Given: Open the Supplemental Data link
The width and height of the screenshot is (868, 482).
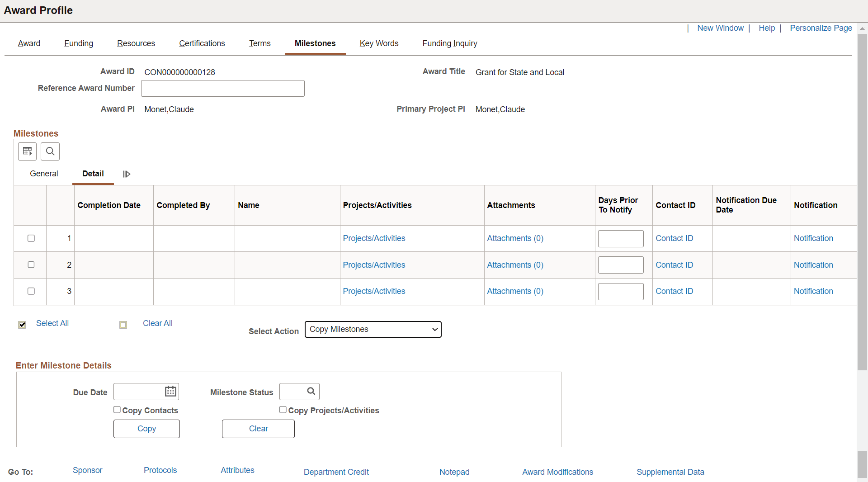Looking at the screenshot, I should [670, 472].
